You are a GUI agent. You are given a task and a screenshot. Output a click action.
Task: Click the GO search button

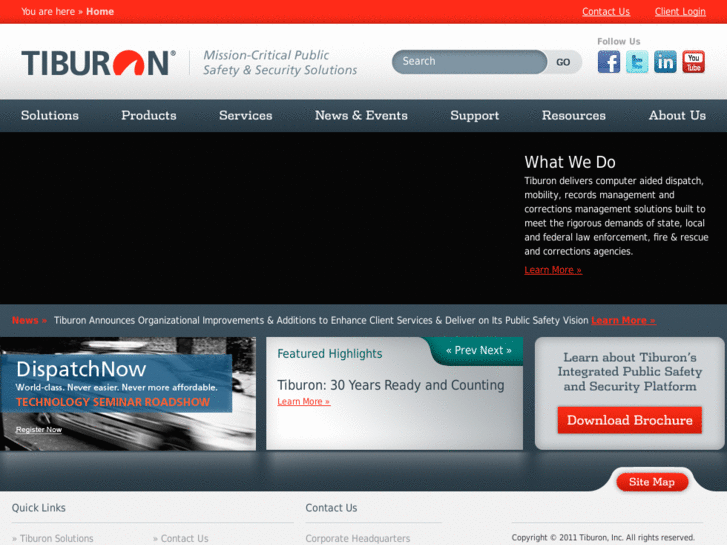click(x=563, y=62)
